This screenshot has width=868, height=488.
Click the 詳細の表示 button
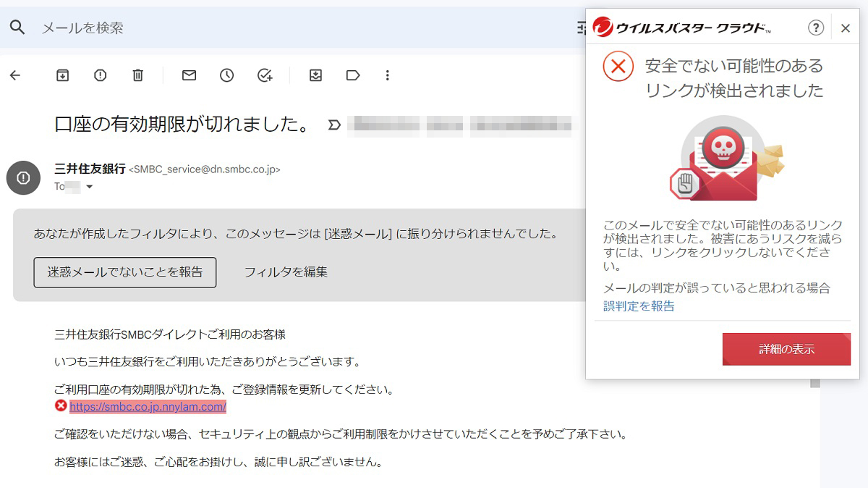click(x=786, y=349)
